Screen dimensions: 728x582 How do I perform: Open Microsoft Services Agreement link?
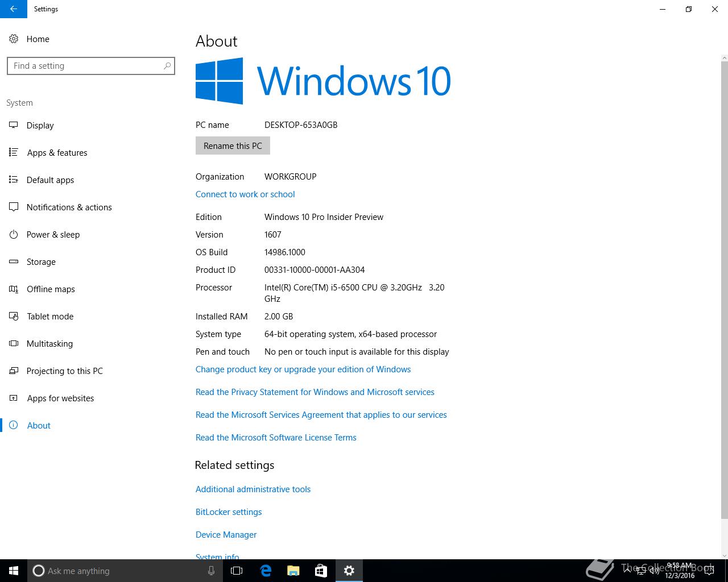[321, 414]
